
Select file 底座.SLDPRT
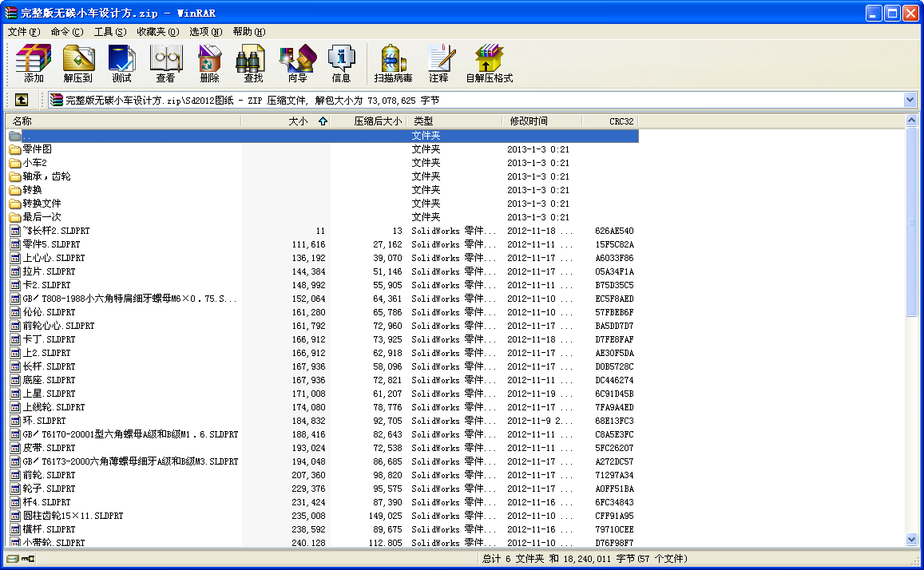(323, 380)
